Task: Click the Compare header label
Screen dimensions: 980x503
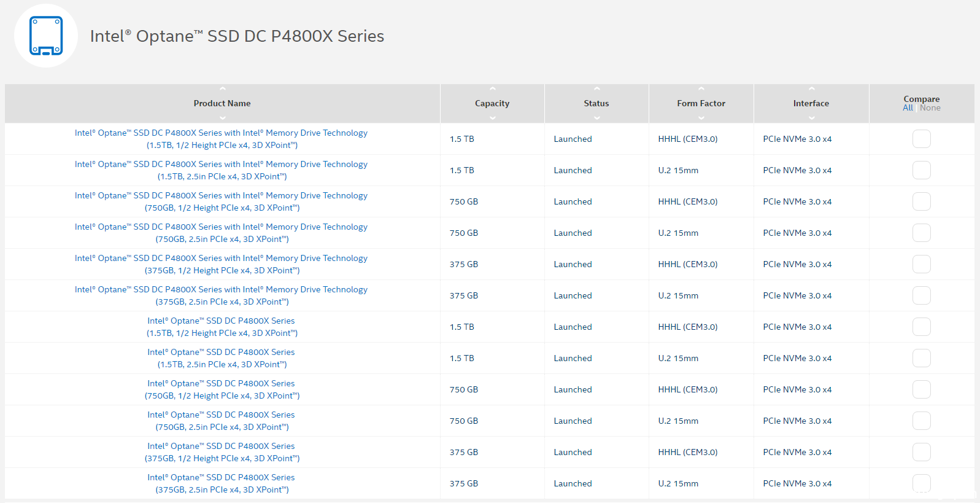Action: (922, 99)
